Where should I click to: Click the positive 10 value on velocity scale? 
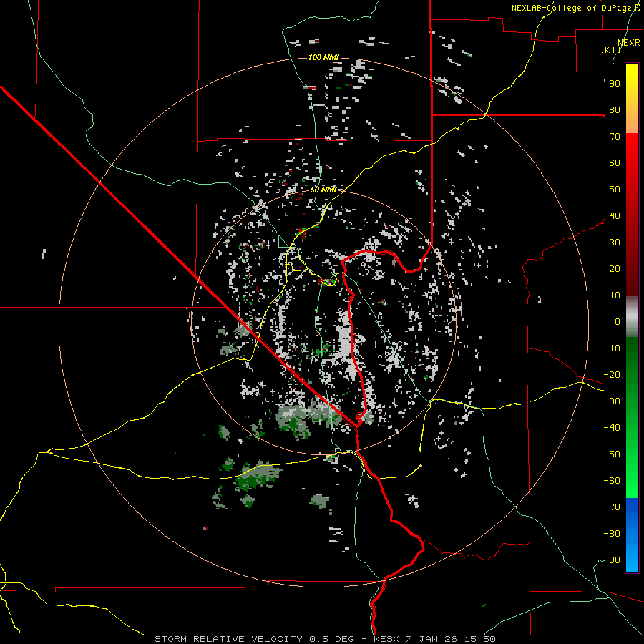(x=615, y=296)
